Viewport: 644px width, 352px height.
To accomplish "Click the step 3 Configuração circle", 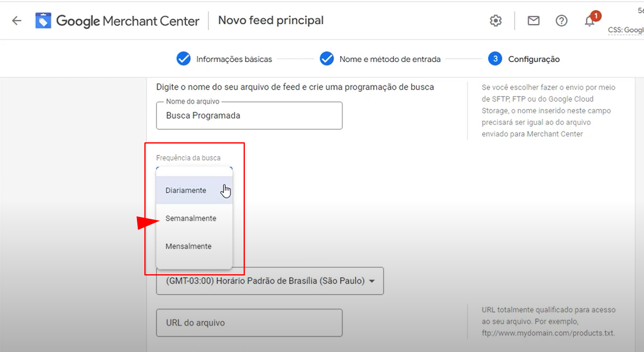I will pyautogui.click(x=495, y=59).
